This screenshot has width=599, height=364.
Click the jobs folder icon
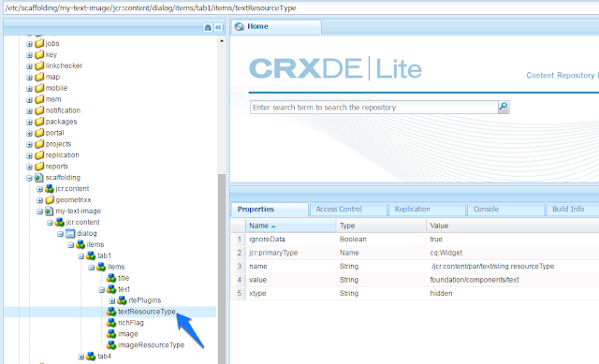tap(39, 44)
